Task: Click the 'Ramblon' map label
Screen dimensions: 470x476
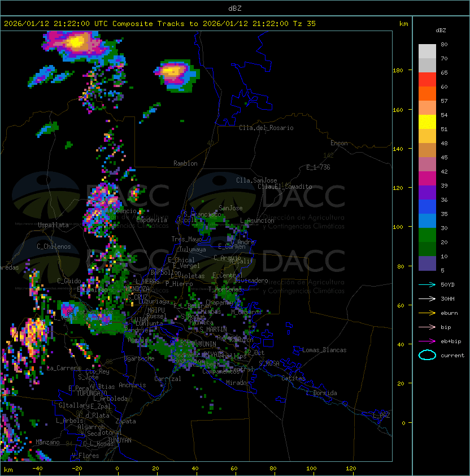Action: point(185,163)
